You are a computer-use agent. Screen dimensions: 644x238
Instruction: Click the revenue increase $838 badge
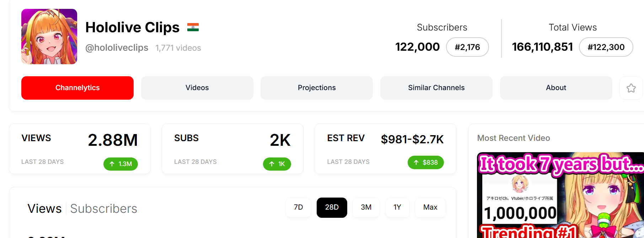[x=425, y=162]
